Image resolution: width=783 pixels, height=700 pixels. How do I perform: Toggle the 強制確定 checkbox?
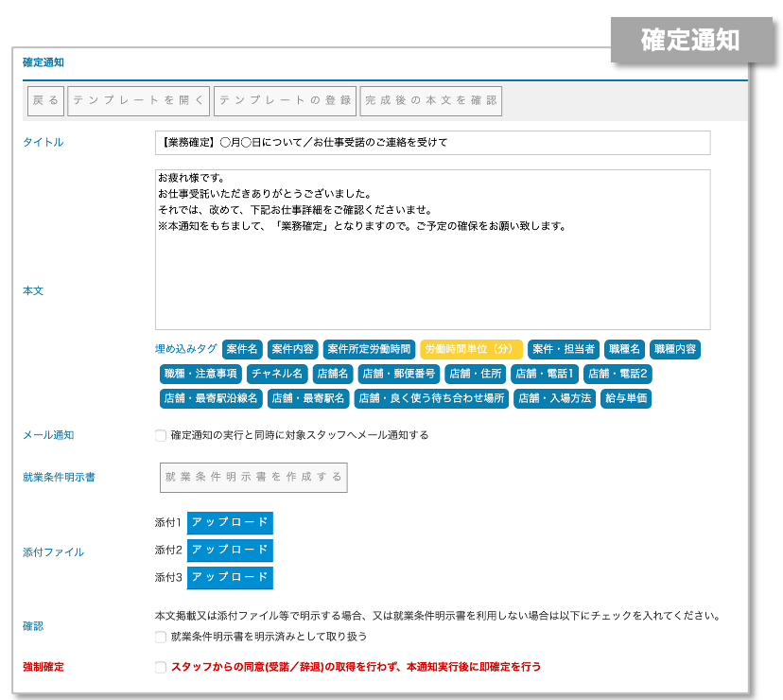coord(160,668)
